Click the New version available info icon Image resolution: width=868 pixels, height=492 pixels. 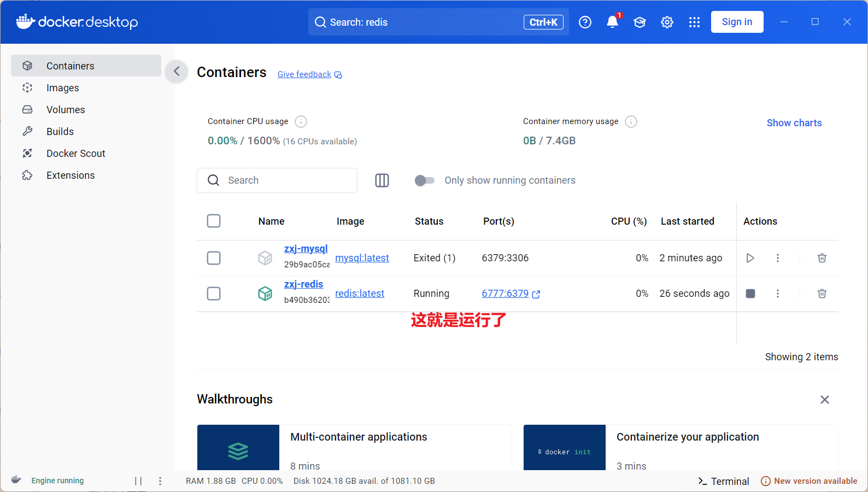[766, 481]
